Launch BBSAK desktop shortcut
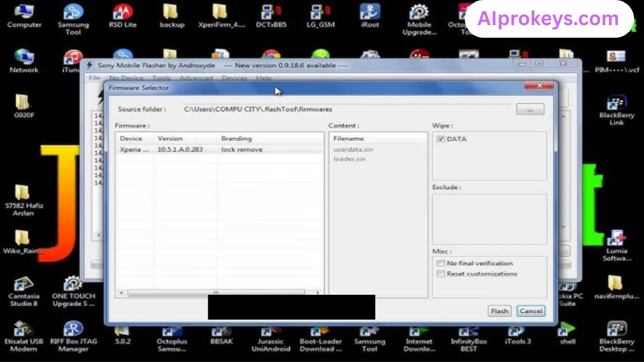 (221, 337)
